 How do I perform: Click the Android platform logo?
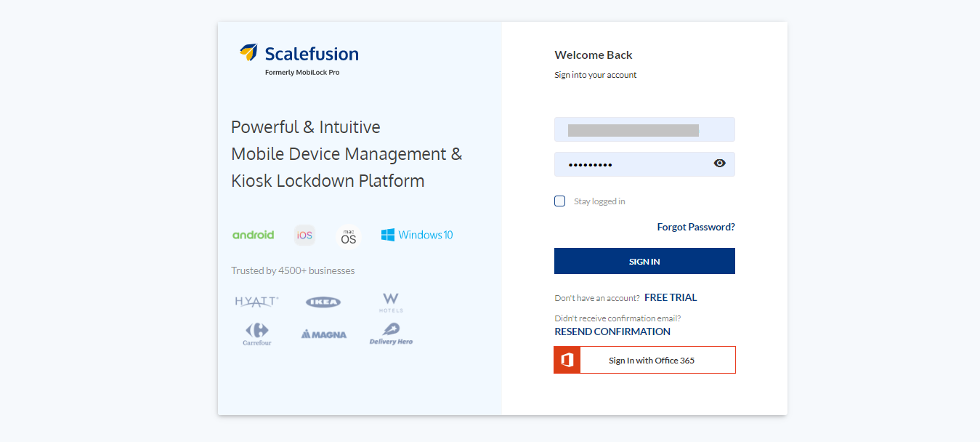(x=253, y=235)
